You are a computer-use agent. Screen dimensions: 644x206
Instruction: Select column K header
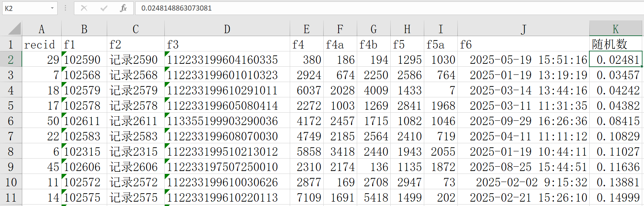pos(616,29)
